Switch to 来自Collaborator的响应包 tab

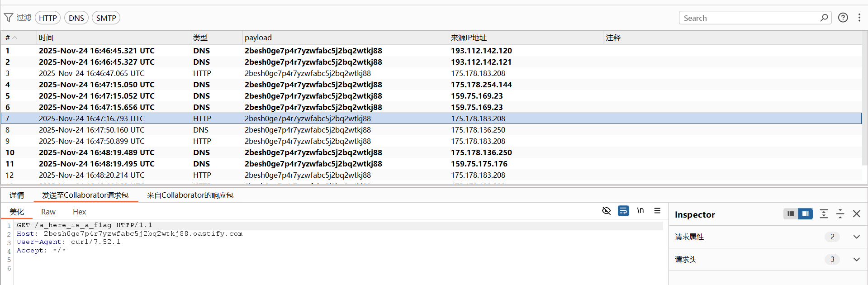click(x=190, y=195)
